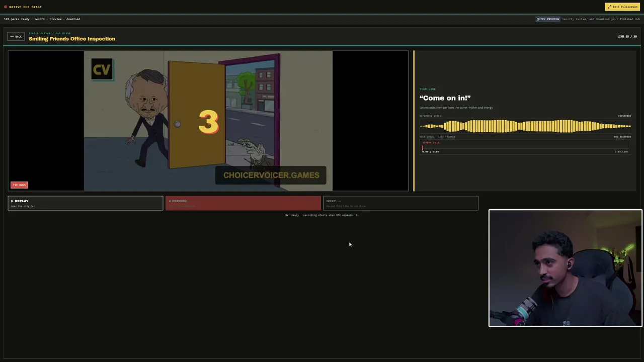Click the red Record button

[243, 203]
